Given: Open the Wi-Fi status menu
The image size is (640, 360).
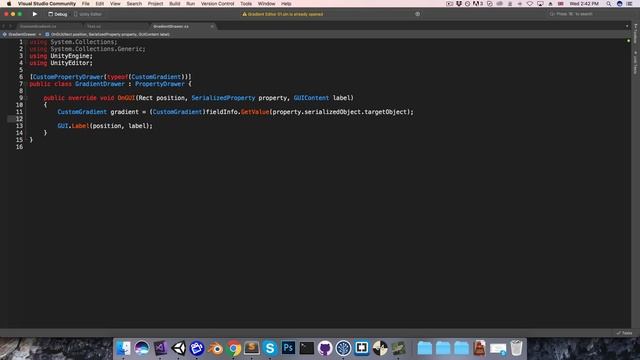Looking at the screenshot, I should [x=530, y=4].
